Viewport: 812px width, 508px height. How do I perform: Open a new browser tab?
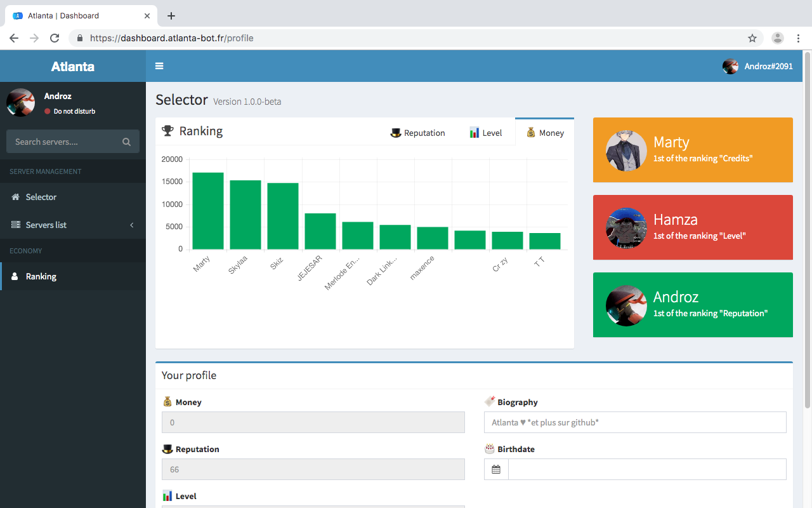pyautogui.click(x=171, y=16)
